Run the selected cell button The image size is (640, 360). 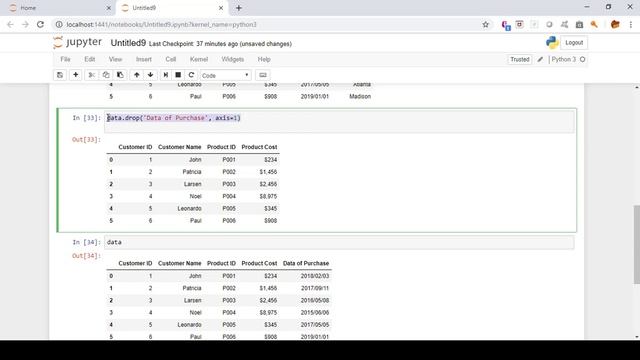coord(165,75)
